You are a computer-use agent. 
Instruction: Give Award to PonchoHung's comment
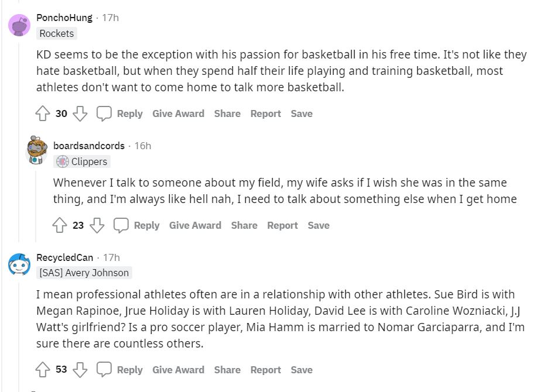178,114
